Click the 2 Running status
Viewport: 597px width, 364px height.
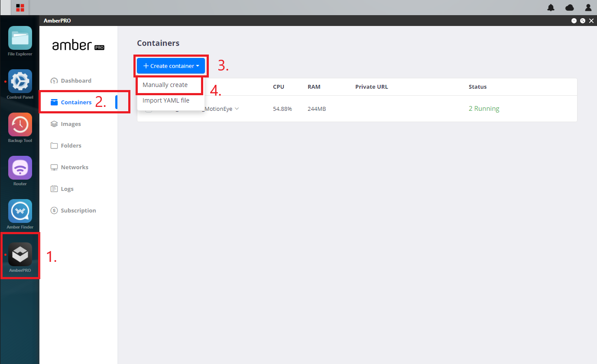[x=484, y=109]
